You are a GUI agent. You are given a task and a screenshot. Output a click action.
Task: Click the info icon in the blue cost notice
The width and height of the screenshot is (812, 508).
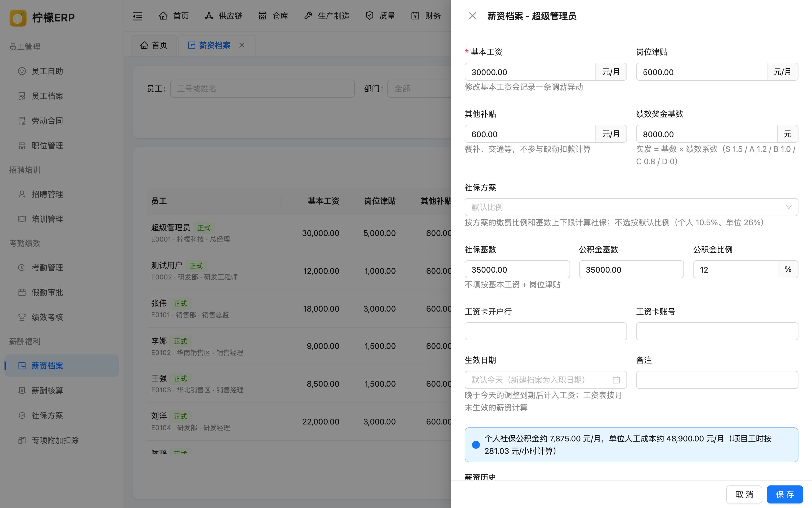475,444
